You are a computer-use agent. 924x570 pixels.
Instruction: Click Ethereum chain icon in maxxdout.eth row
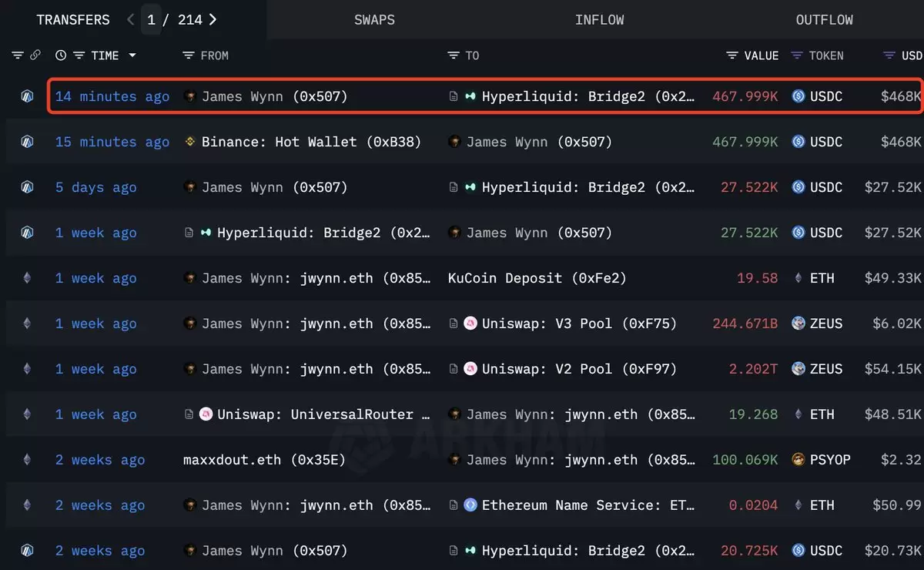(27, 460)
